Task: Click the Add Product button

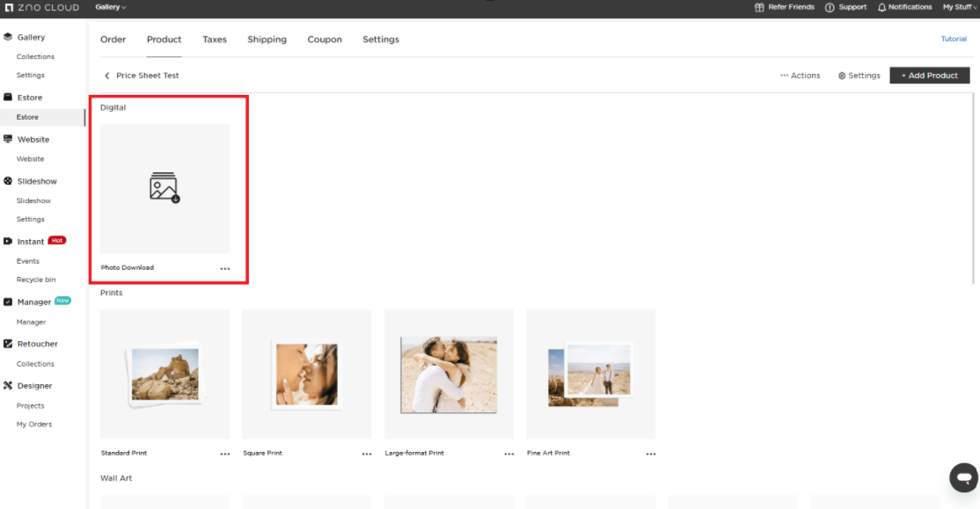Action: click(929, 76)
